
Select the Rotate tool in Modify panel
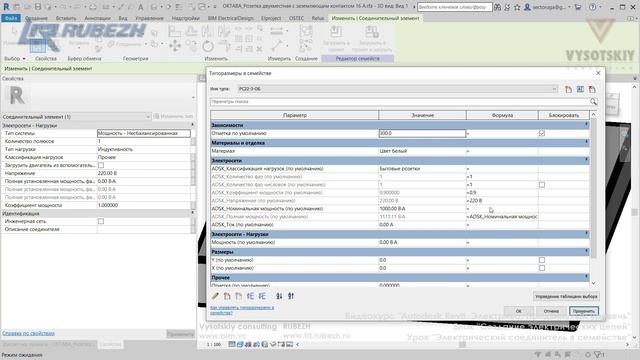coord(208,46)
